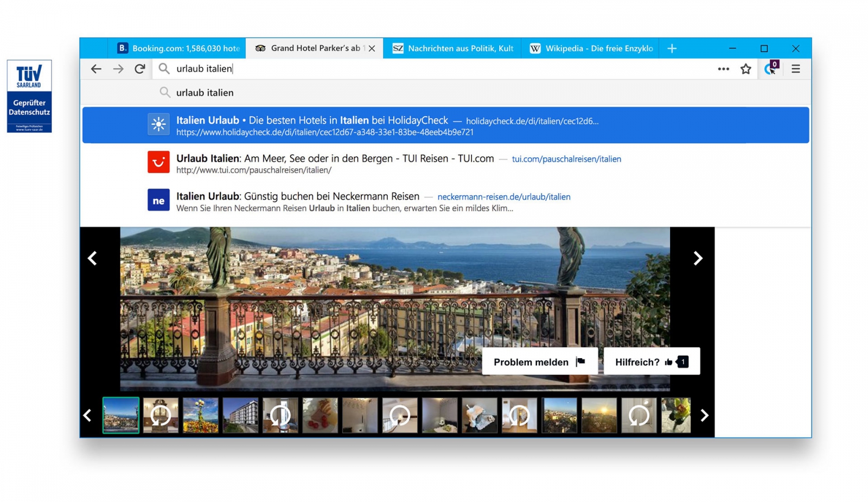Follow the tui.com/pauschalreisen/italien link

566,159
